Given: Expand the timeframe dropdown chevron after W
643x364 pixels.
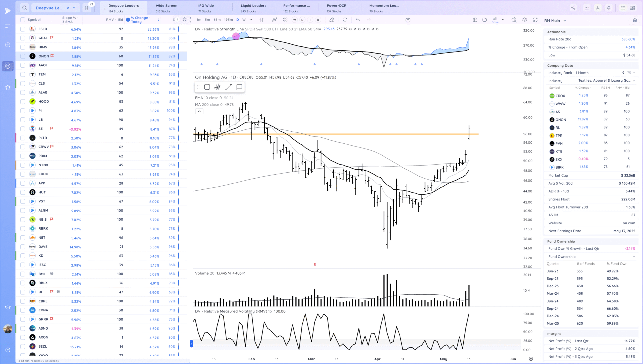Looking at the screenshot, I should [251, 20].
